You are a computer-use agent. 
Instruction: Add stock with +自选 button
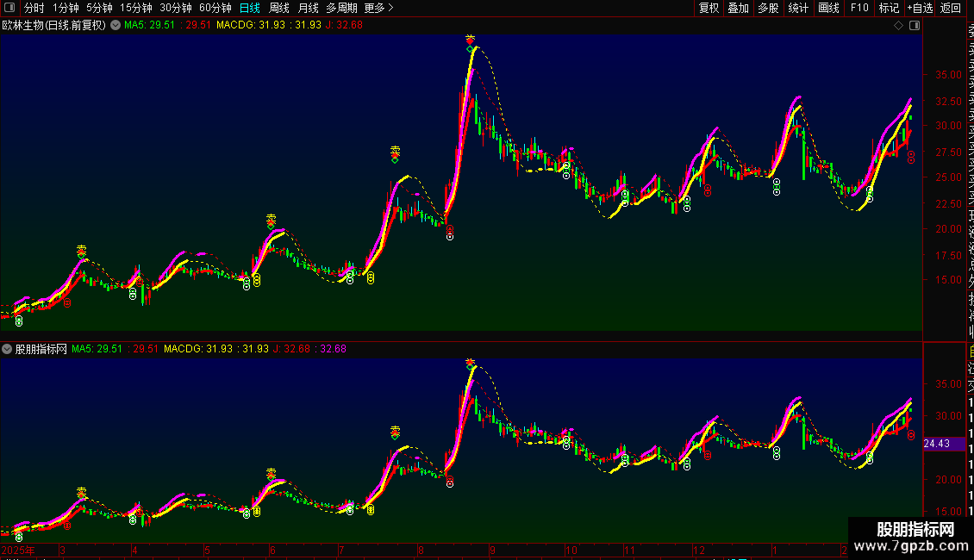tap(920, 8)
